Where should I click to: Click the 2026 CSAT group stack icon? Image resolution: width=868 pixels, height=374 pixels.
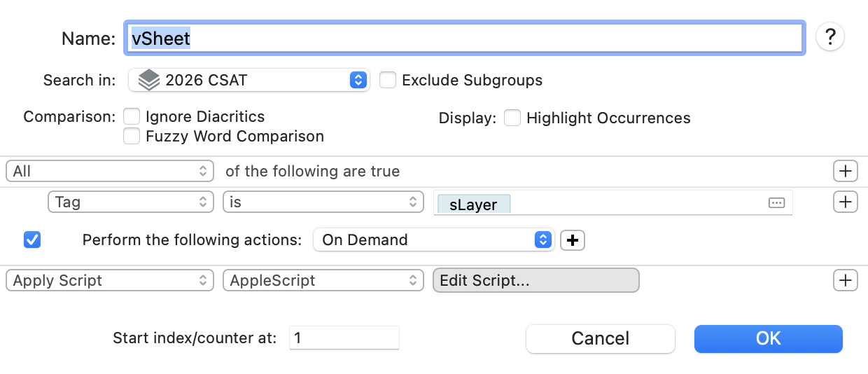coord(148,80)
